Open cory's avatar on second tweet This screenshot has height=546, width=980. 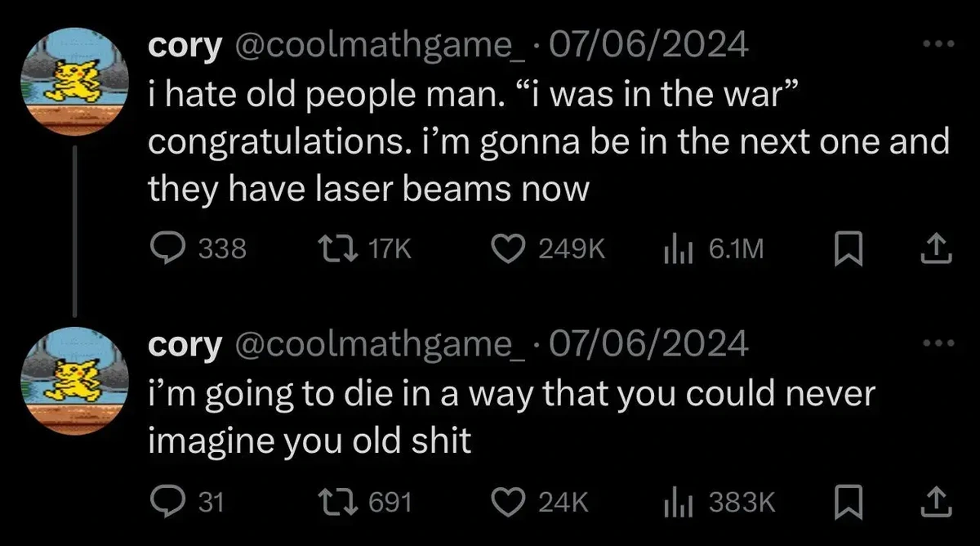pyautogui.click(x=75, y=380)
